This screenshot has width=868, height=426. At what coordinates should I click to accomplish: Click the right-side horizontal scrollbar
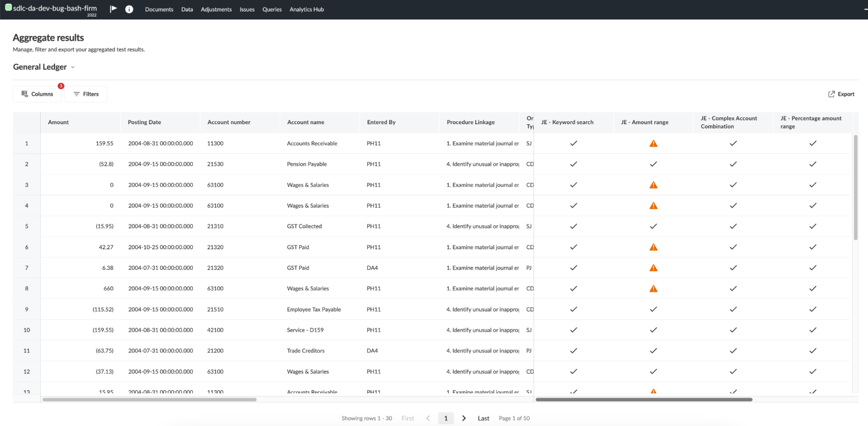tap(644, 400)
